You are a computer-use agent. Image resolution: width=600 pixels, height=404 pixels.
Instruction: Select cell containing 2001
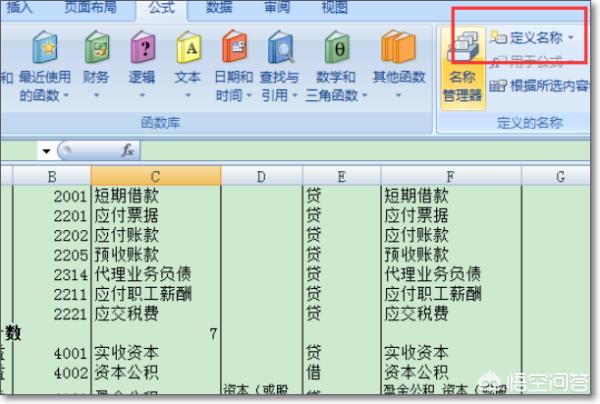click(52, 196)
